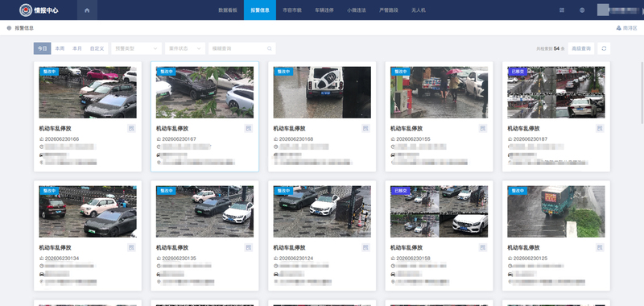Viewport: 644px width, 306px height.
Task: Click detail icon on card 202606230167
Action: (249, 129)
